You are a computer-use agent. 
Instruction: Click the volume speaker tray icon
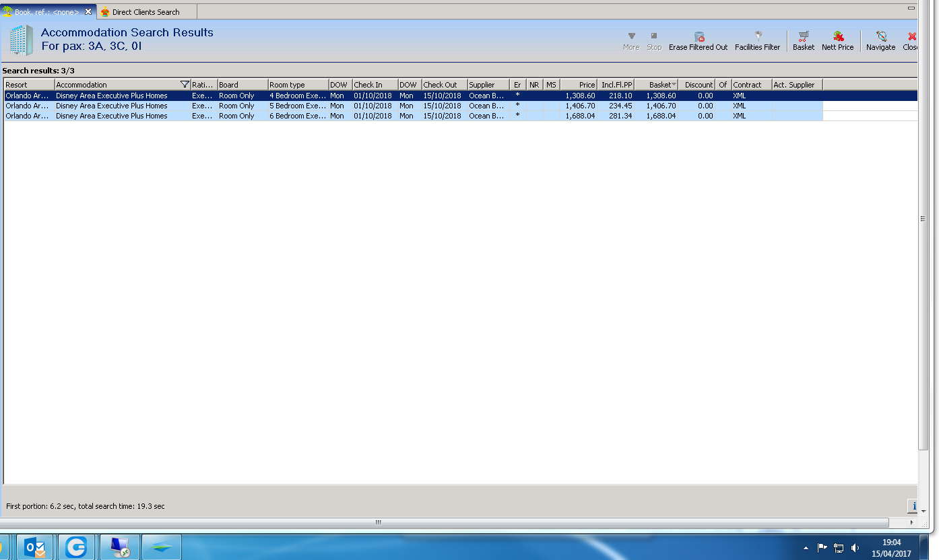tap(855, 548)
